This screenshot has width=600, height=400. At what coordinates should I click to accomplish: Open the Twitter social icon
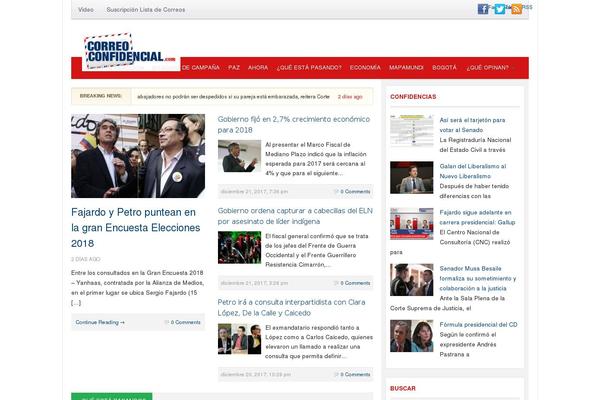(499, 9)
